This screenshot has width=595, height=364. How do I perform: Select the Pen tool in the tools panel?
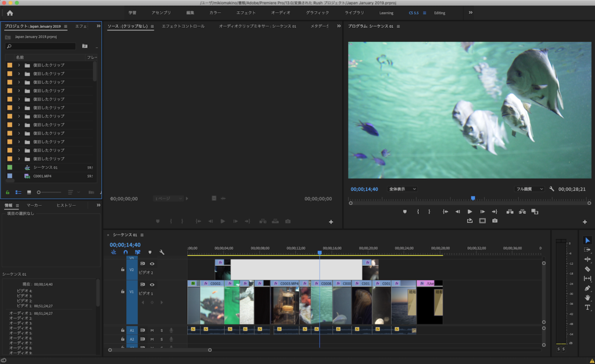(x=587, y=288)
